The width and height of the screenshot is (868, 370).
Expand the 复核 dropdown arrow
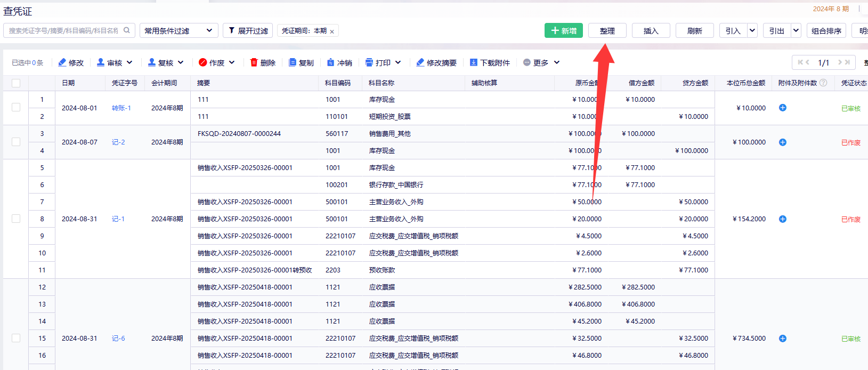pyautogui.click(x=181, y=62)
